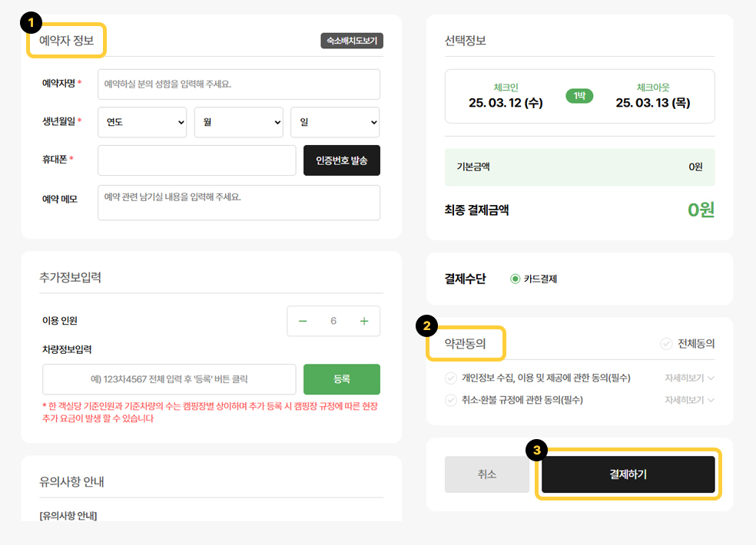Open the 일 birth day dropdown
The width and height of the screenshot is (756, 545).
[335, 122]
